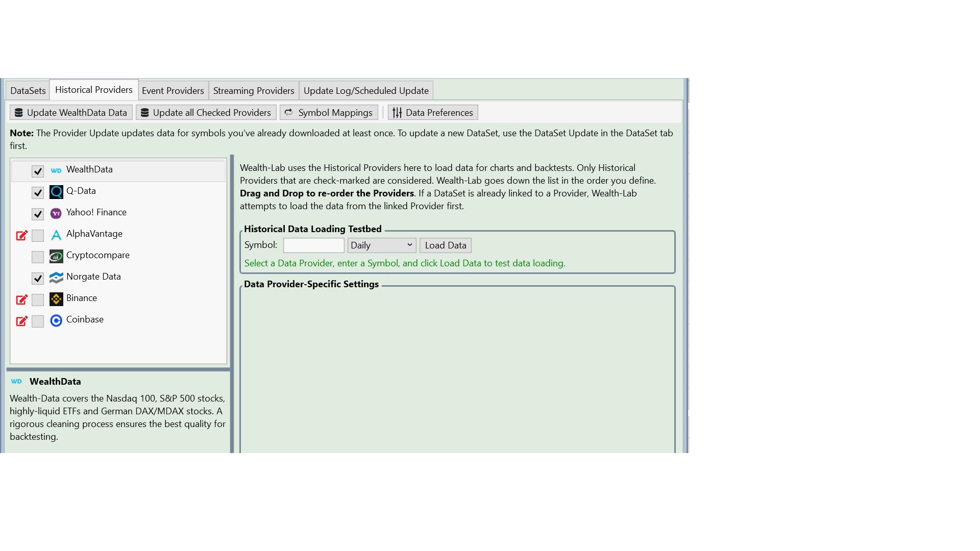Select the Coinbase provider name
The image size is (980, 551).
(x=85, y=319)
